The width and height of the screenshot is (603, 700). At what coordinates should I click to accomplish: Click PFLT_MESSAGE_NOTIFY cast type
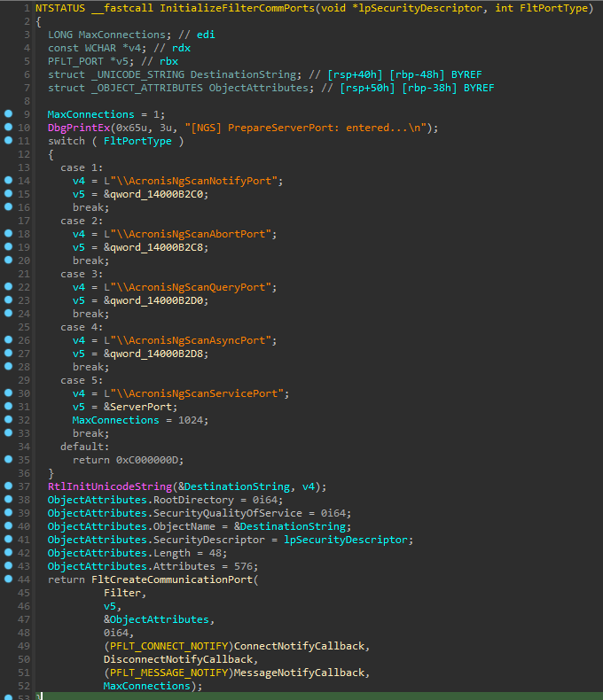coord(168,673)
